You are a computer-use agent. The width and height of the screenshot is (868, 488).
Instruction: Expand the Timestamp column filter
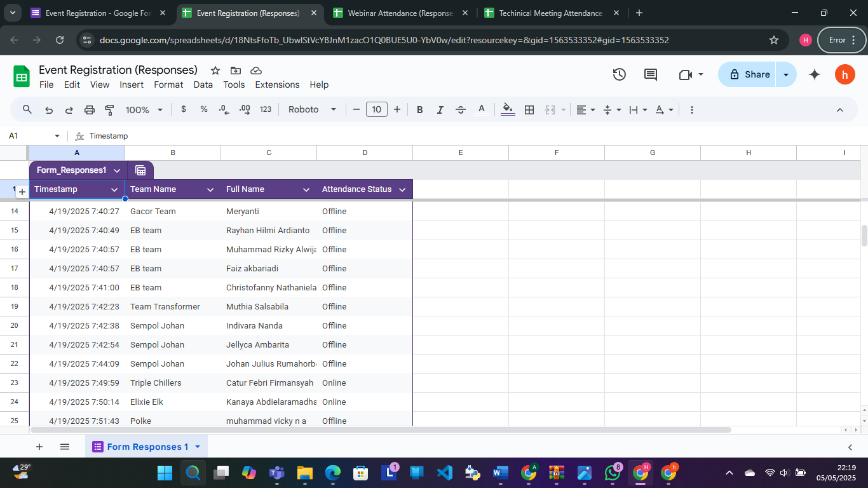[114, 189]
